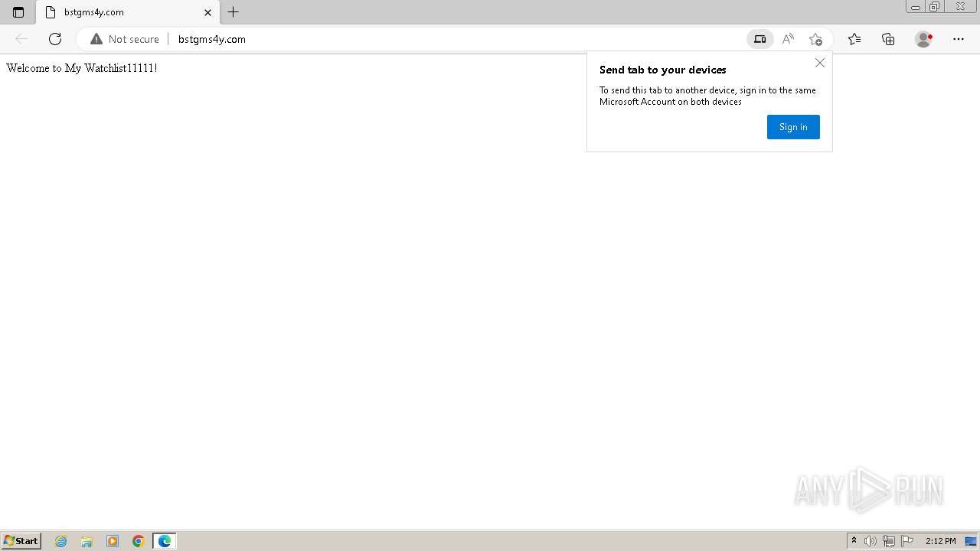Open Settings and more menu

(x=959, y=39)
